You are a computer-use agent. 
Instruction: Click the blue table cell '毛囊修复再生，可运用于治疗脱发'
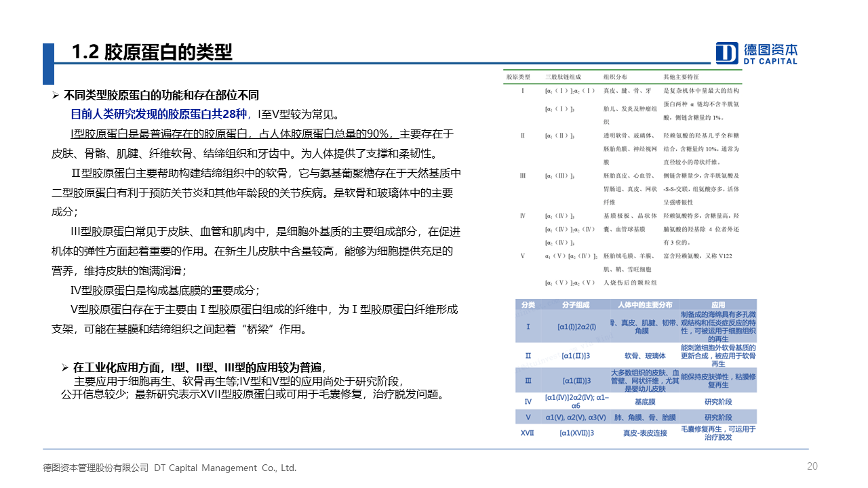tap(718, 433)
